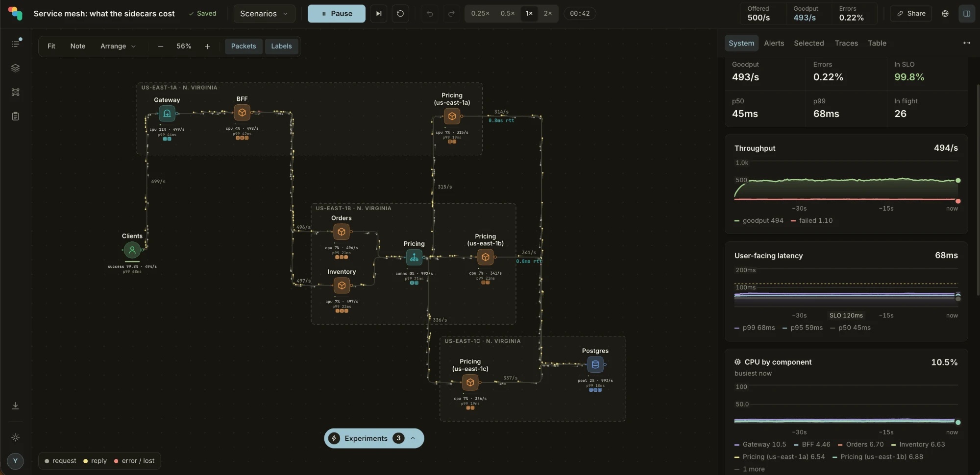Screen dimensions: 980x475
Task: Set playback speed to 2×
Action: click(x=548, y=14)
